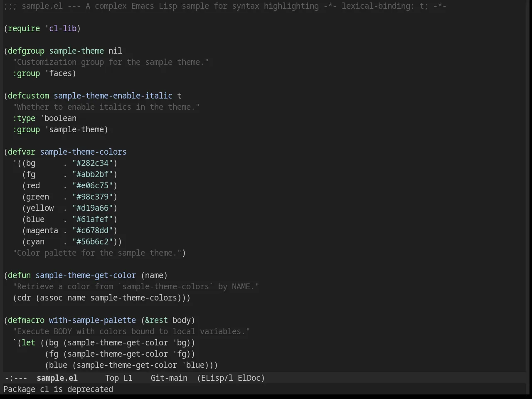The width and height of the screenshot is (532, 399).
Task: Click the 'yellow' key in the color alist
Action: click(40, 208)
